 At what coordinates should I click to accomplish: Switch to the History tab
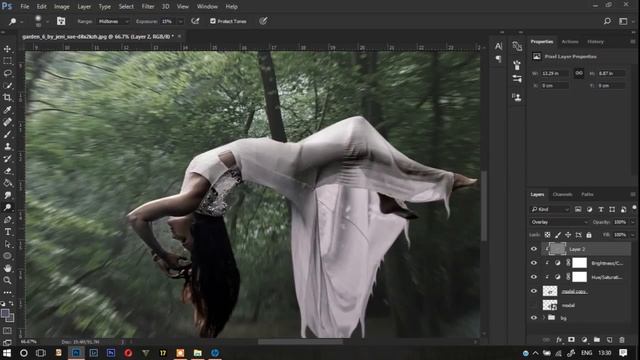[x=596, y=42]
